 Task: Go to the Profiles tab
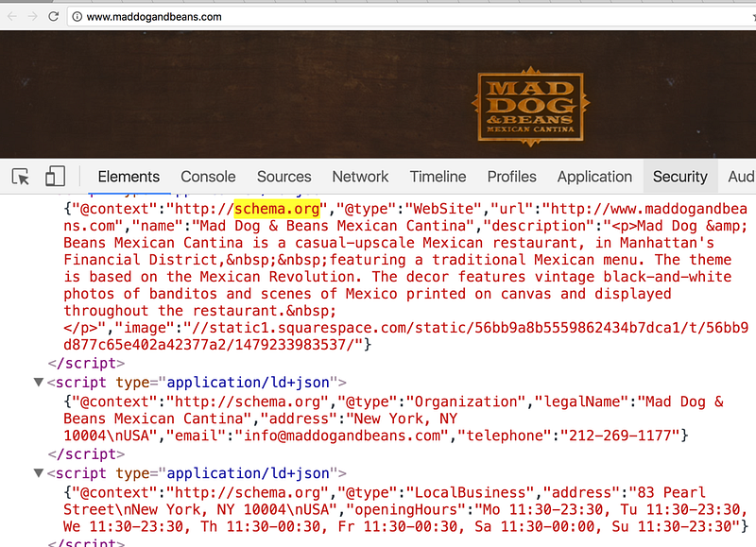tap(511, 177)
